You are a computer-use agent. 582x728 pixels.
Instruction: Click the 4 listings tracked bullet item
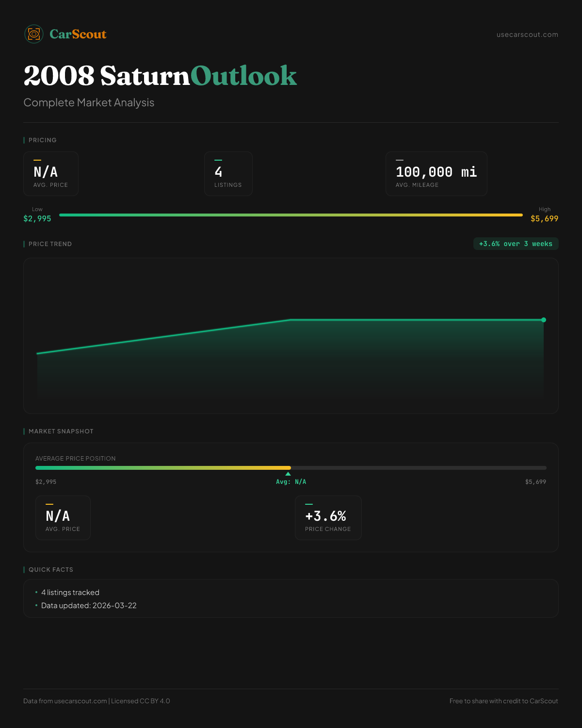(70, 593)
